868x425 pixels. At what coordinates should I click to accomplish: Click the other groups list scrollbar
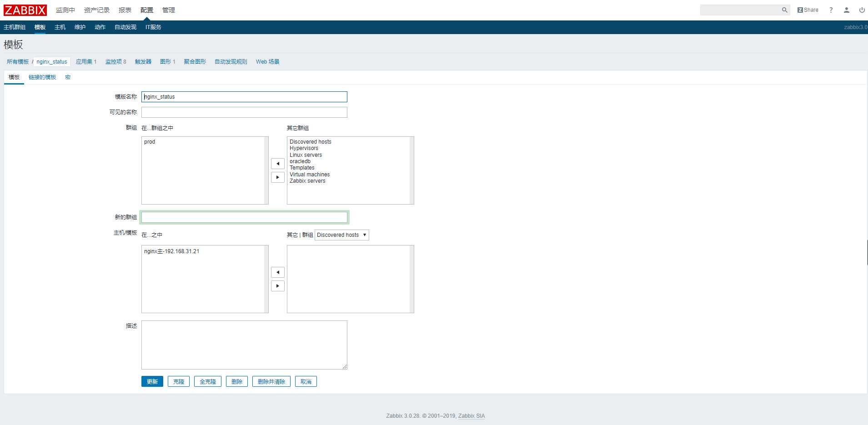[411, 170]
